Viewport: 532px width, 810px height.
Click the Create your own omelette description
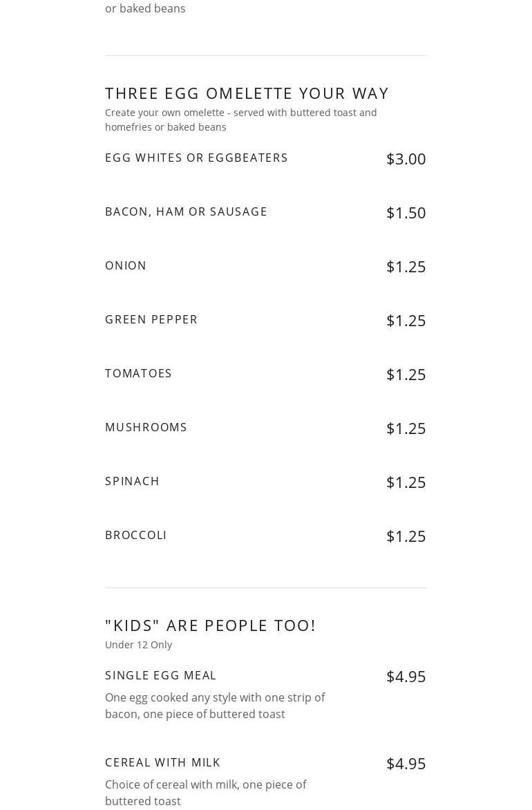(240, 120)
